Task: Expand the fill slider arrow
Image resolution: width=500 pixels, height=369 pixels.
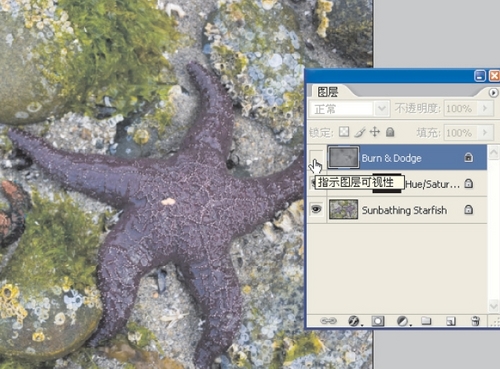Action: 485,133
